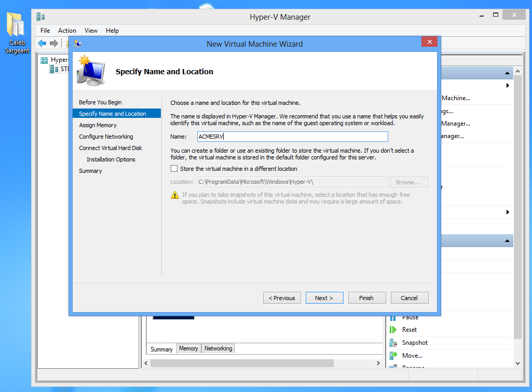Click Move... in the Actions pane
This screenshot has width=532, height=392.
pyautogui.click(x=412, y=355)
